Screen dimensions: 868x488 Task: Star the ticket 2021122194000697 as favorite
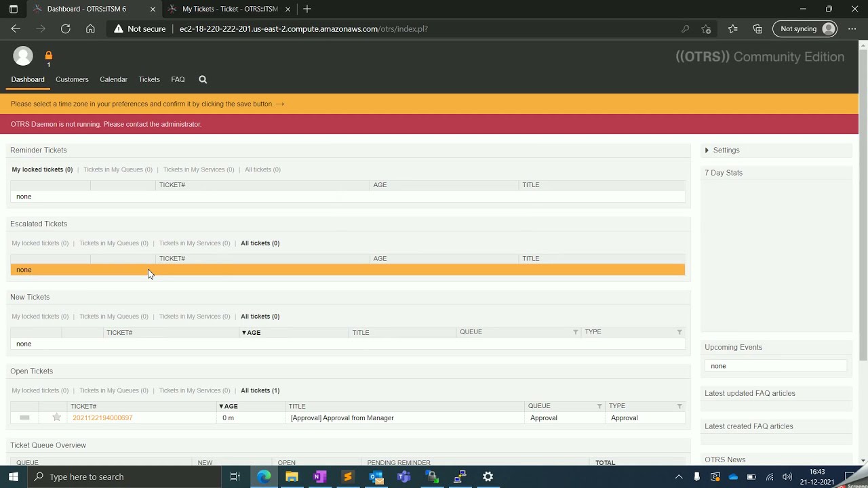(x=57, y=418)
